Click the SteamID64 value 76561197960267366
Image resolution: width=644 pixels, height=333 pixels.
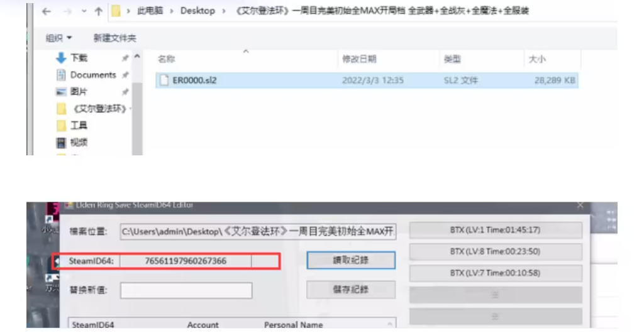[x=186, y=261]
